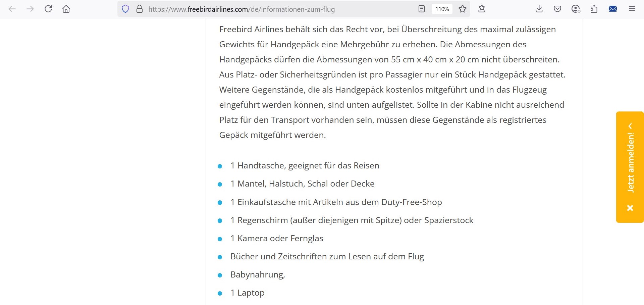644x305 pixels.
Task: Bookmark this page with the star
Action: 463,9
